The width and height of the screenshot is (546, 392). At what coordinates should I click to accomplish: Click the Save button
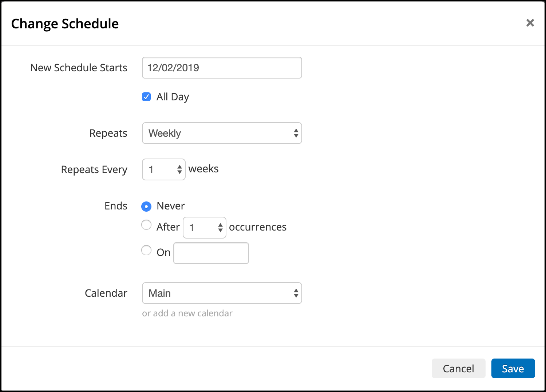(x=513, y=368)
